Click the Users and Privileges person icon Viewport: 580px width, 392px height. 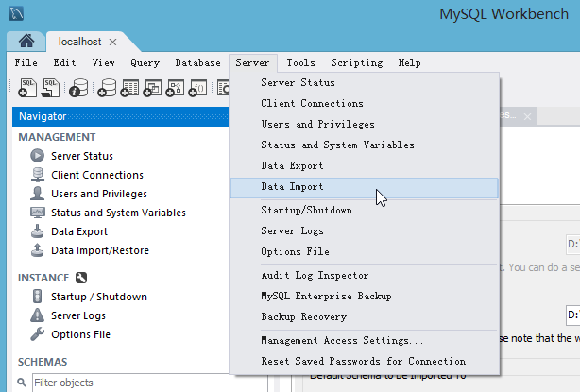[x=38, y=194]
